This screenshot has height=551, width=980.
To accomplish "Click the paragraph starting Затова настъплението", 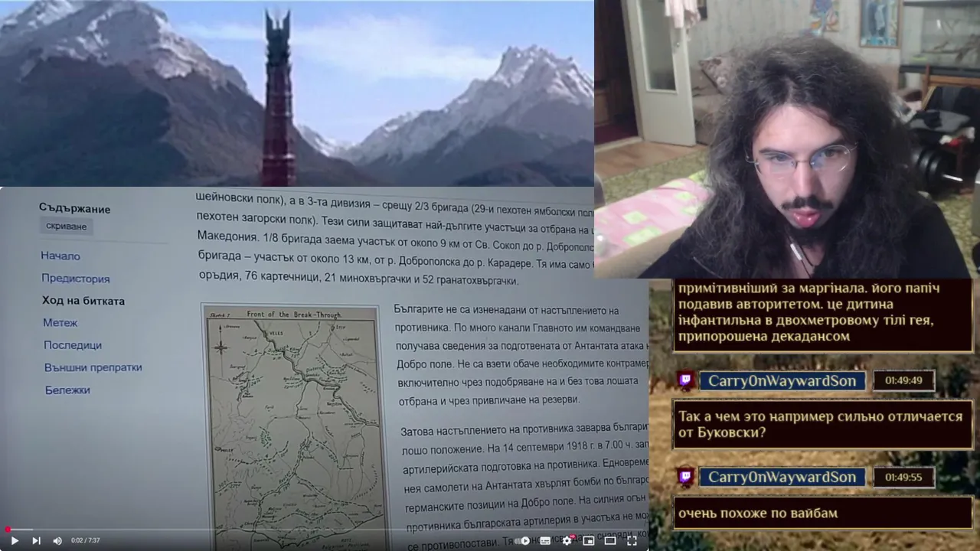I will pyautogui.click(x=524, y=487).
